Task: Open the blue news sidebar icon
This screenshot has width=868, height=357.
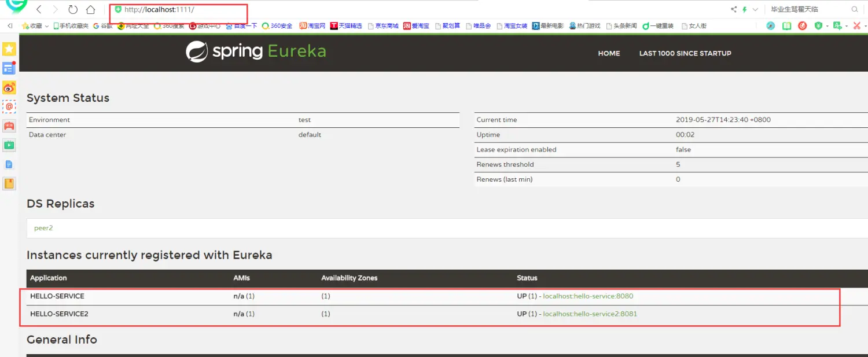Action: click(9, 68)
